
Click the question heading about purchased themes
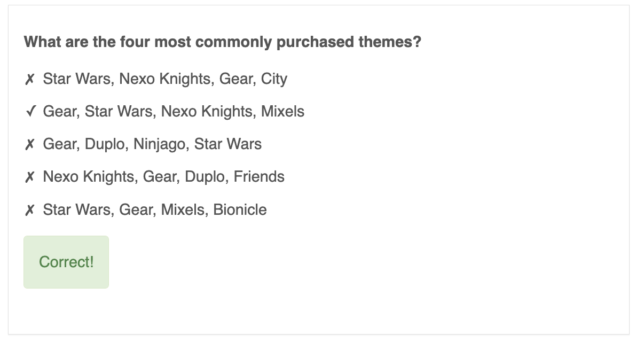tap(223, 42)
